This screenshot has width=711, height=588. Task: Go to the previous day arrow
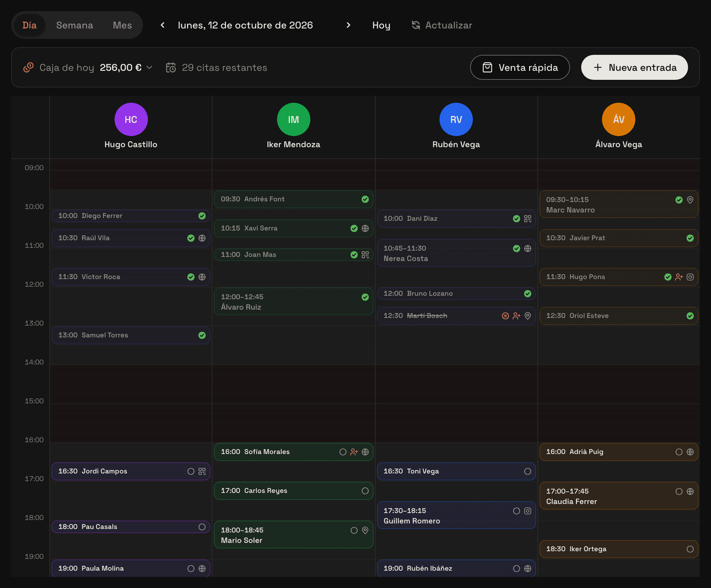point(162,25)
